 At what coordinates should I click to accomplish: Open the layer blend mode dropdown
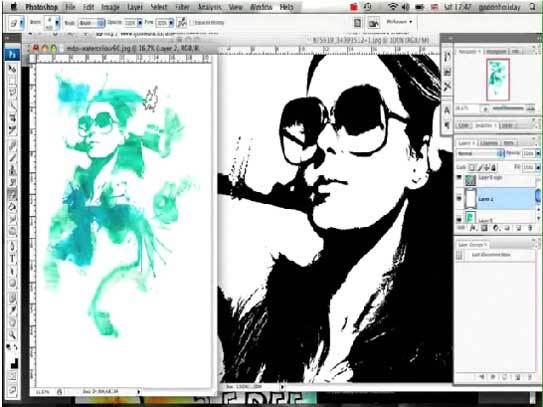481,153
